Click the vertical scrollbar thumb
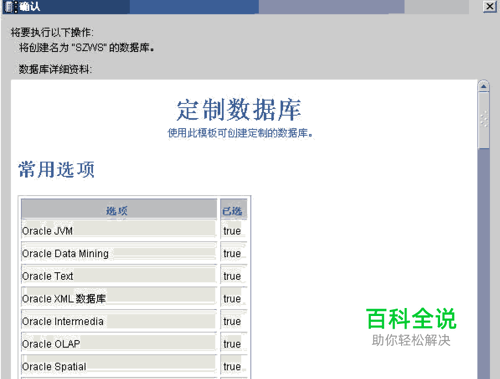 pos(483,121)
